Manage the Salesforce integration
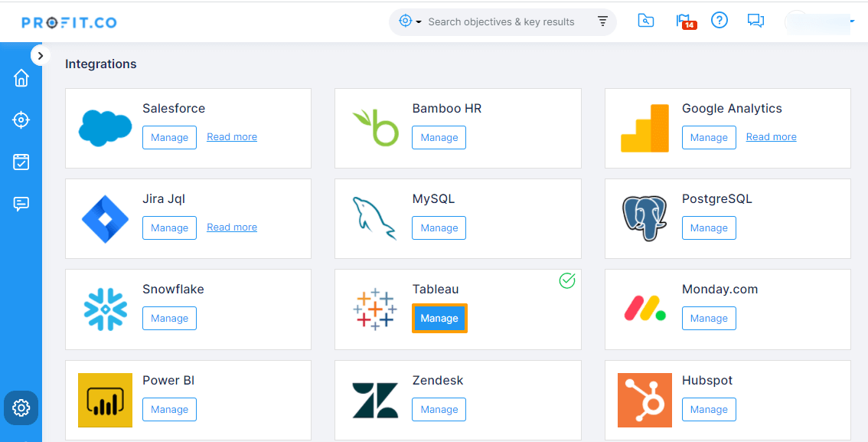This screenshot has height=442, width=868. (169, 137)
